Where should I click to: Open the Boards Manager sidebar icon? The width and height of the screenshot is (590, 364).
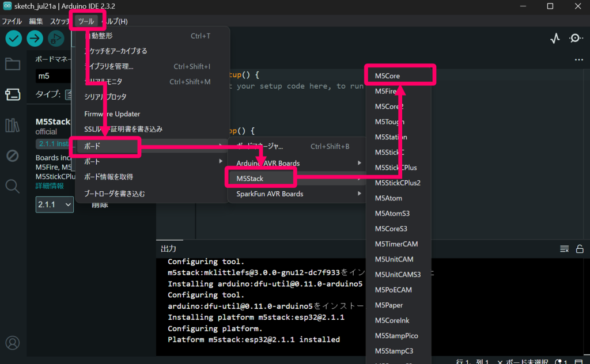(x=13, y=94)
